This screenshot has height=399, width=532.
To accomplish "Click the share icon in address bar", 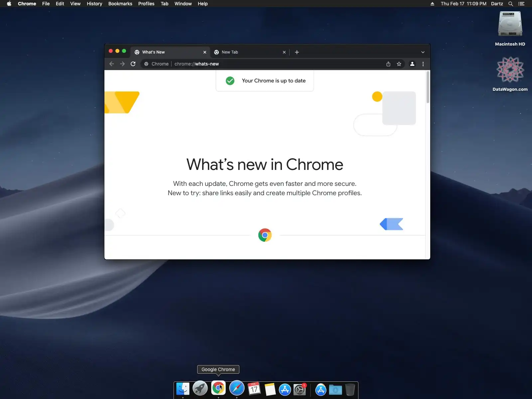I will coord(388,64).
